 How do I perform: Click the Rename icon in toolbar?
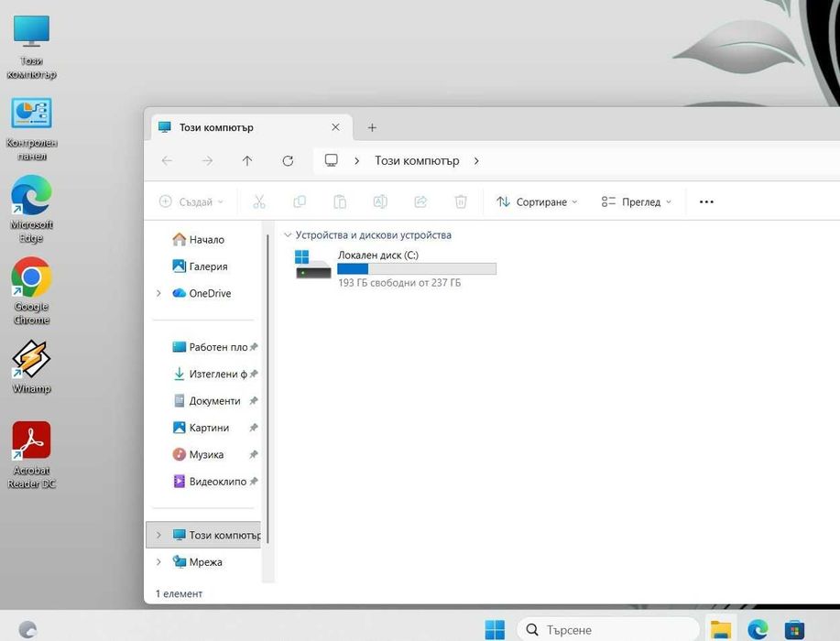[380, 201]
